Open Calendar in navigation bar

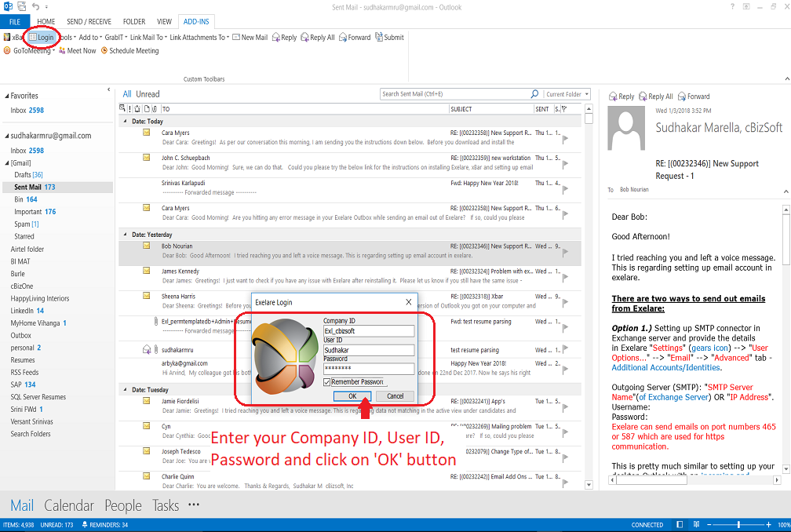click(x=69, y=505)
